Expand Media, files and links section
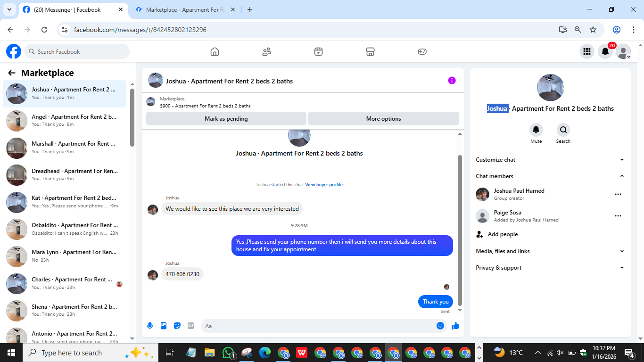Screen dimensions: 644x362 click(x=550, y=251)
